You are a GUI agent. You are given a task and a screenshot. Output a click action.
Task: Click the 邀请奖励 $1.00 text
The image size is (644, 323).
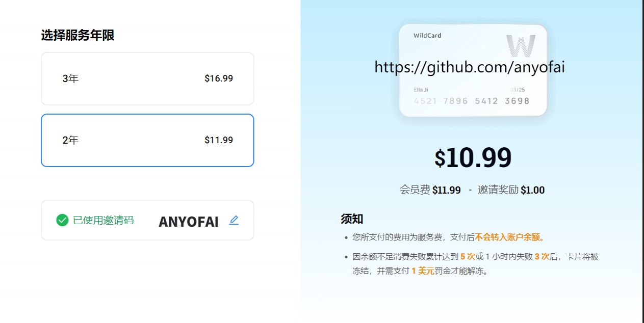[511, 190]
